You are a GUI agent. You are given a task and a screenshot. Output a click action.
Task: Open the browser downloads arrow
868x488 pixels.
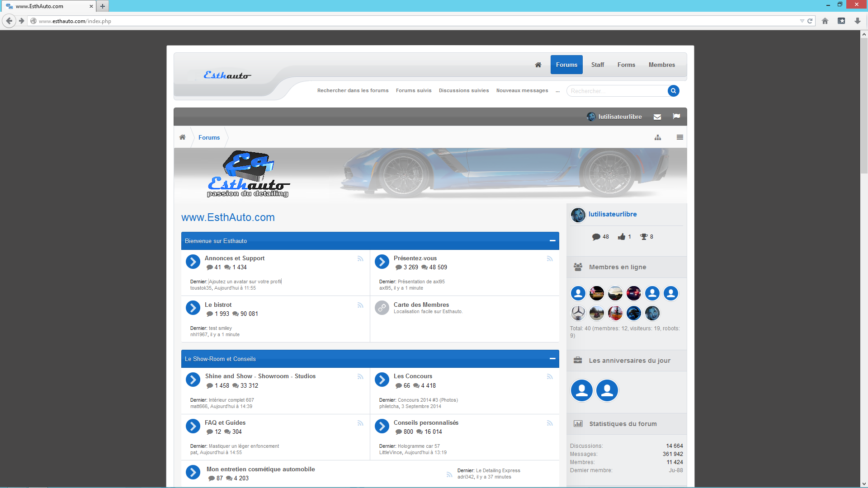pos(858,21)
